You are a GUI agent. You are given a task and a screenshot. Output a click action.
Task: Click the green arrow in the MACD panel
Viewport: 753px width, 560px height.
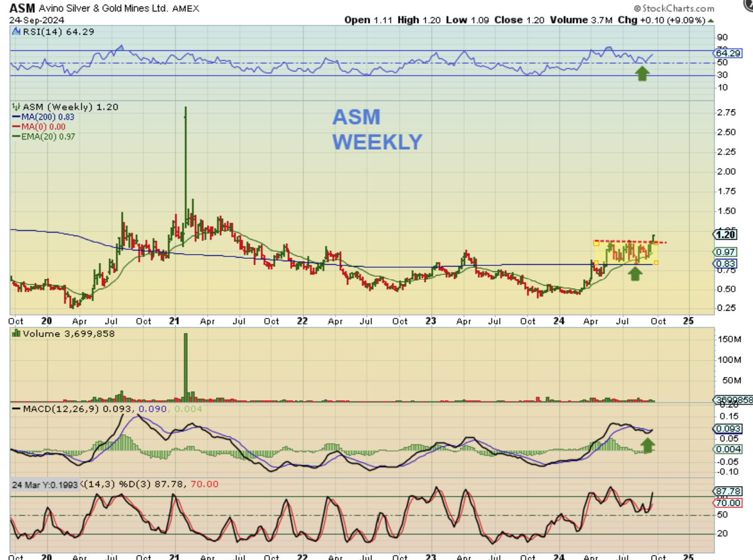click(647, 444)
